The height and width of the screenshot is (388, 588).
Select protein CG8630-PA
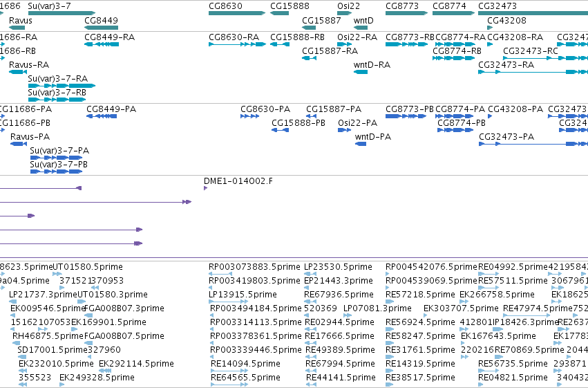tap(249, 116)
